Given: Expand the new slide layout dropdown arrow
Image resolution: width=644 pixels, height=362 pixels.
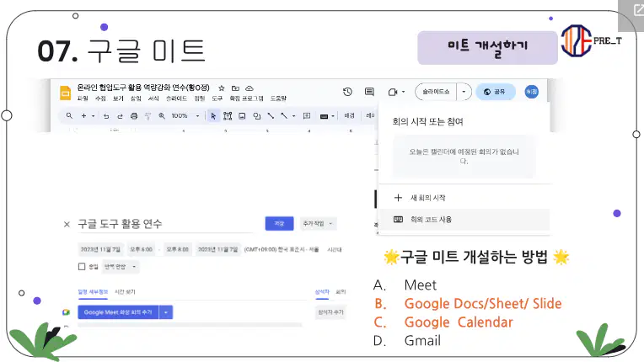Looking at the screenshot, I should (94, 116).
